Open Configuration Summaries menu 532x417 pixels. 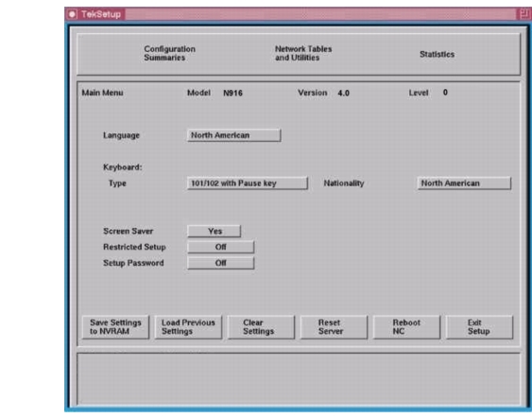[169, 53]
